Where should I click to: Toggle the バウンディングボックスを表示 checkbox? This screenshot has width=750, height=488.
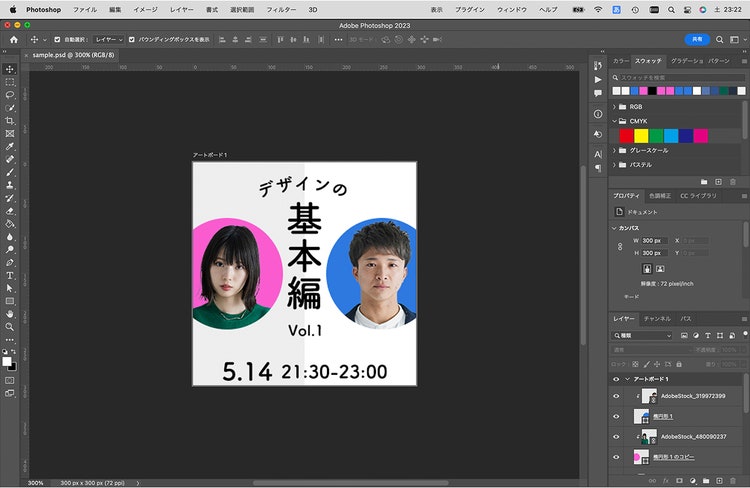coord(132,40)
